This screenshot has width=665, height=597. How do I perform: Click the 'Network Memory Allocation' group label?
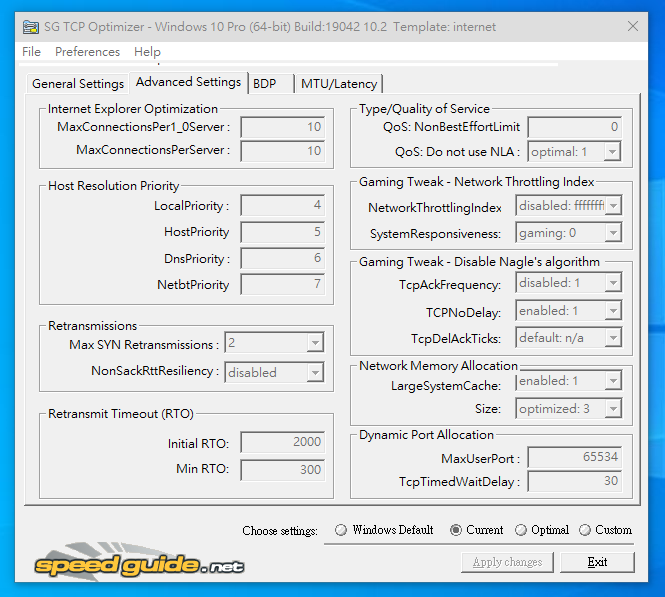point(439,366)
